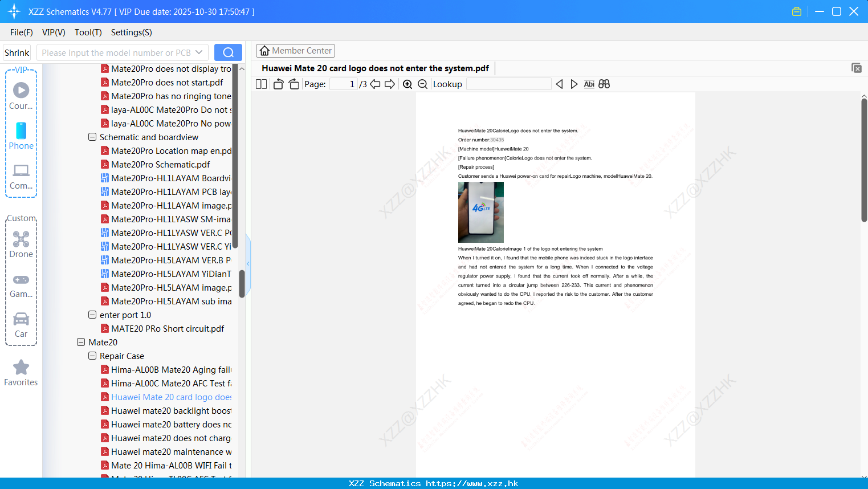Open Hima-AL00B Mate20 Aging fail file
868x489 pixels.
click(x=166, y=369)
